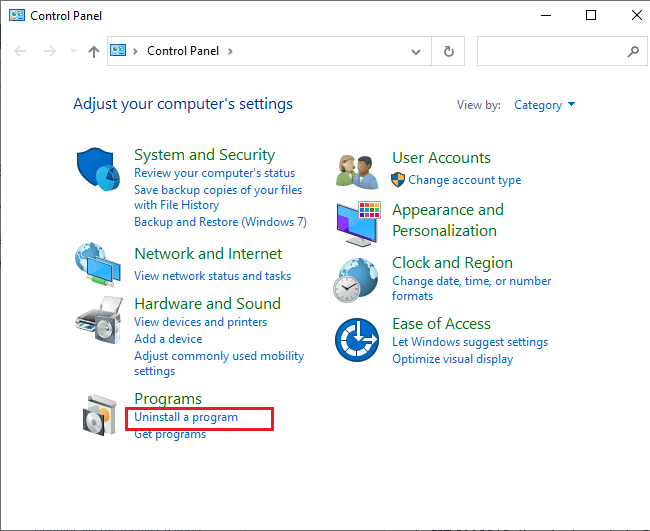Select the Hardware and Sound printer icon
Viewport: 650px width, 531px height.
(99, 320)
